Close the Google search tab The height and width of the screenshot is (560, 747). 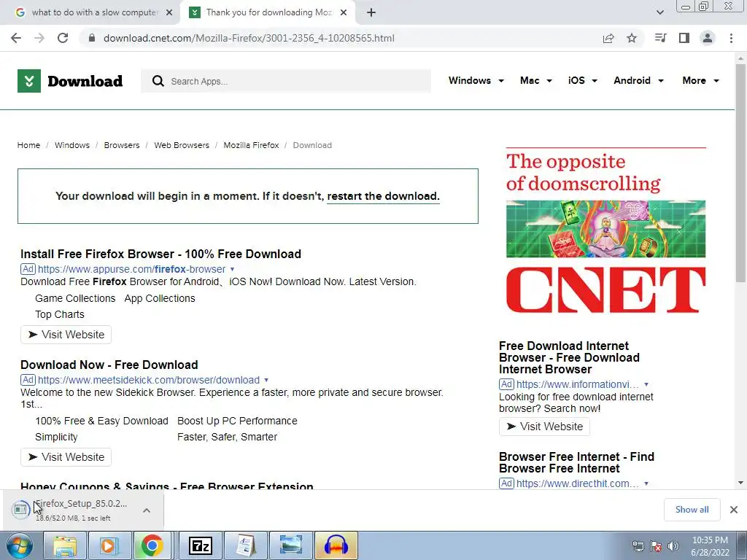click(169, 12)
